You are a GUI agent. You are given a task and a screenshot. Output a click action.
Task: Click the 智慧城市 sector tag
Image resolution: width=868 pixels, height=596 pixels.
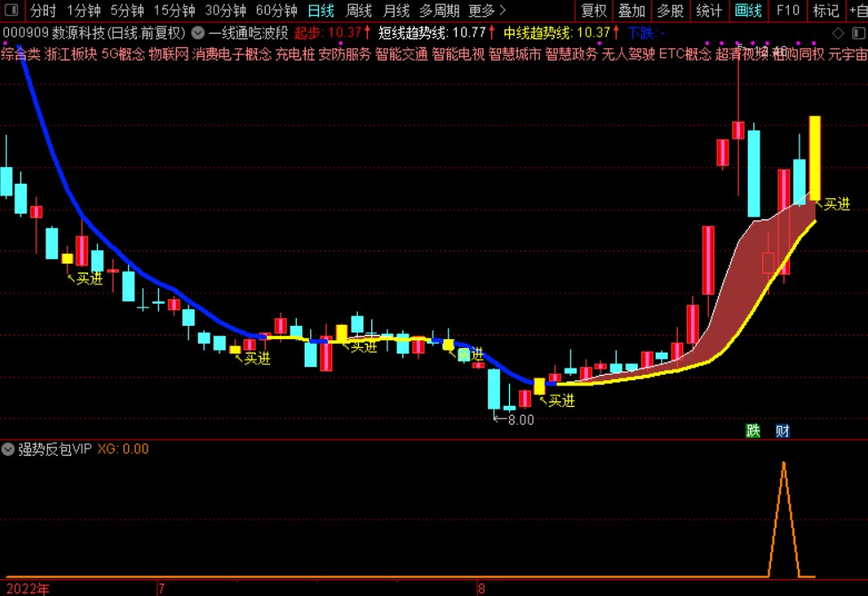(x=514, y=54)
